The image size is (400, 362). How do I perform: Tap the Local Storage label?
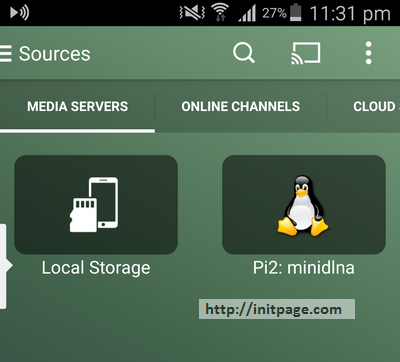(x=96, y=268)
